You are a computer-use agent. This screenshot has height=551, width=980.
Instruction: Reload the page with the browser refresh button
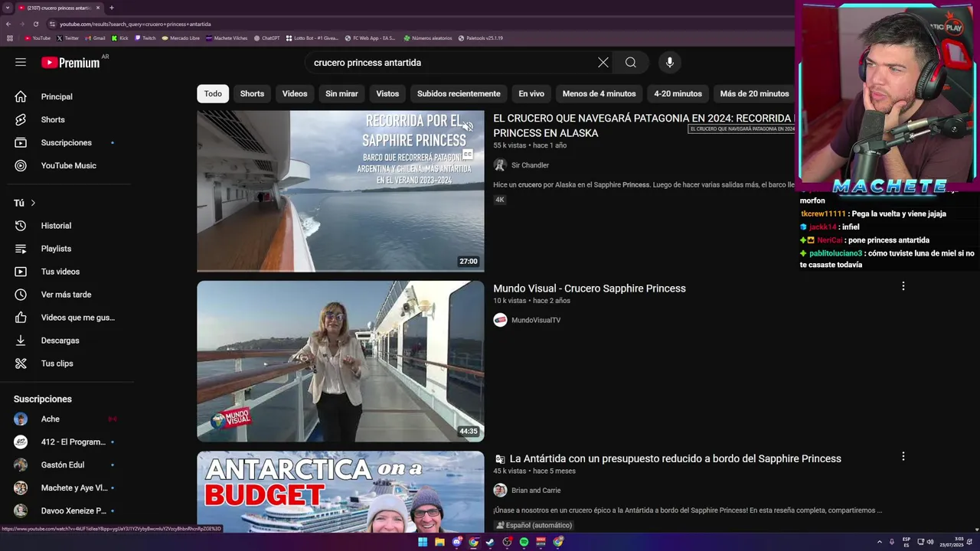[x=35, y=24]
